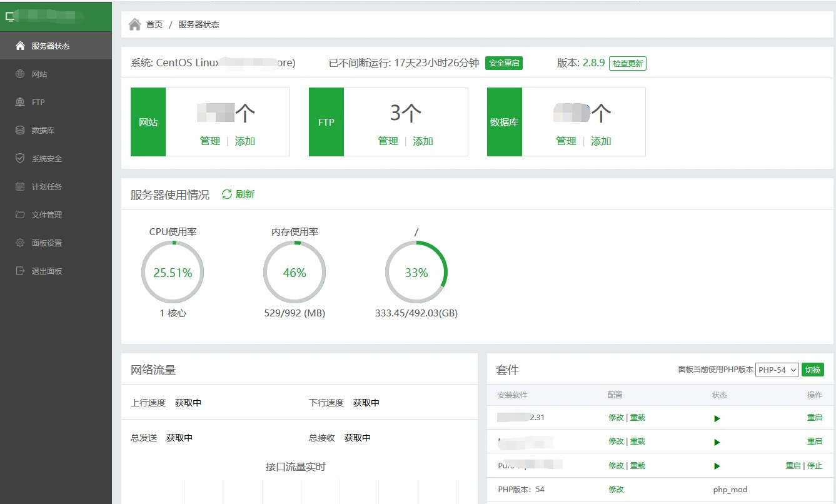836x504 pixels.
Task: Click the disk usage 33% gauge
Action: point(416,272)
